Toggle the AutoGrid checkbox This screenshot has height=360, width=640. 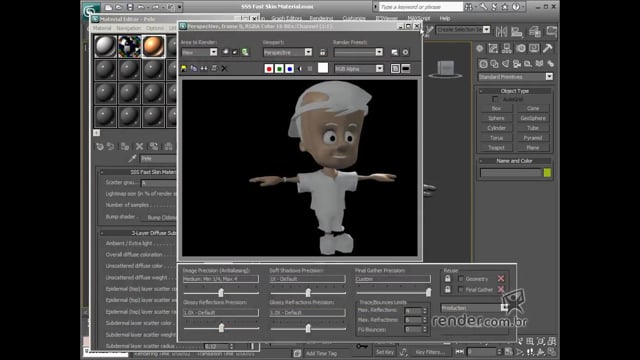(495, 99)
